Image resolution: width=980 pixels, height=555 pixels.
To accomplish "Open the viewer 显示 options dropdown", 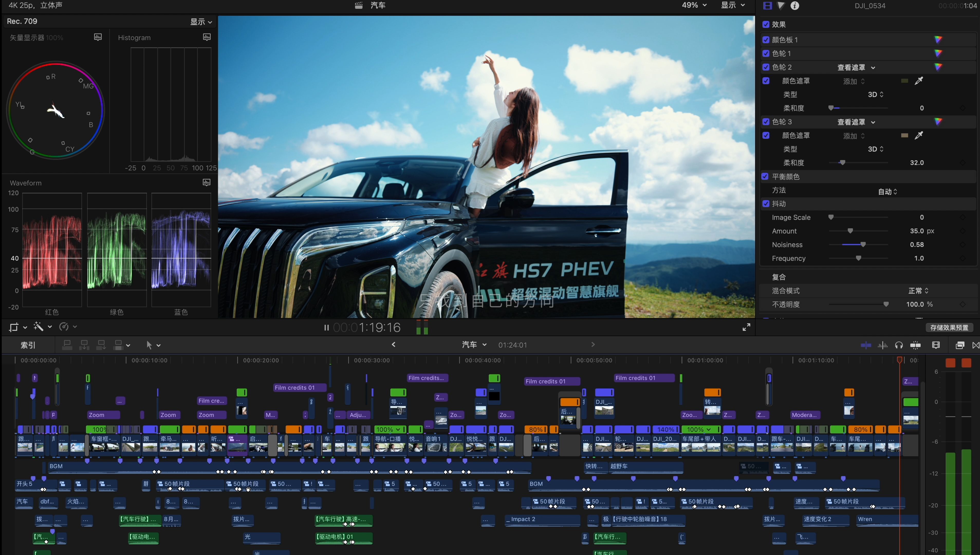I will point(733,5).
